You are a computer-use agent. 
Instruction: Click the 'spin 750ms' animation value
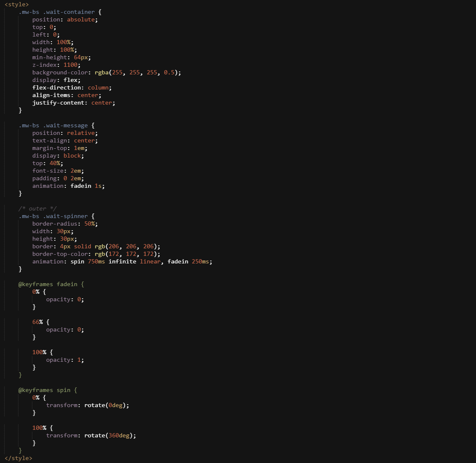(87, 261)
